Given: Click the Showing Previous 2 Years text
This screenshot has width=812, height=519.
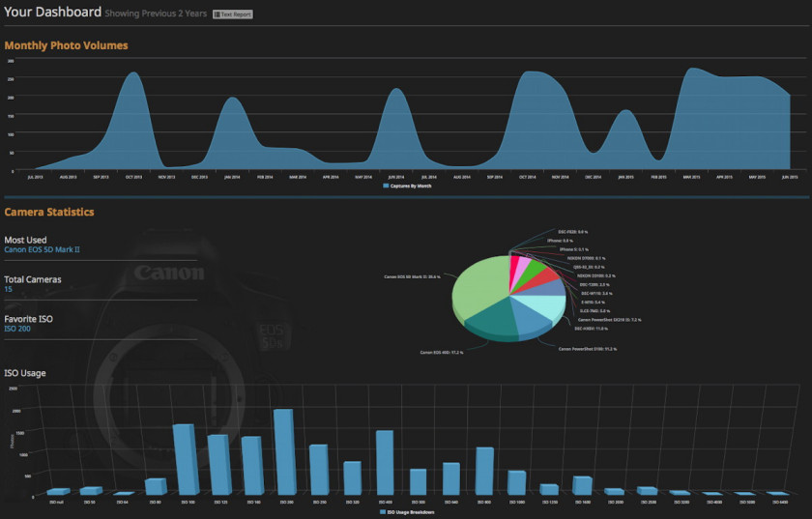Looking at the screenshot, I should (x=156, y=14).
